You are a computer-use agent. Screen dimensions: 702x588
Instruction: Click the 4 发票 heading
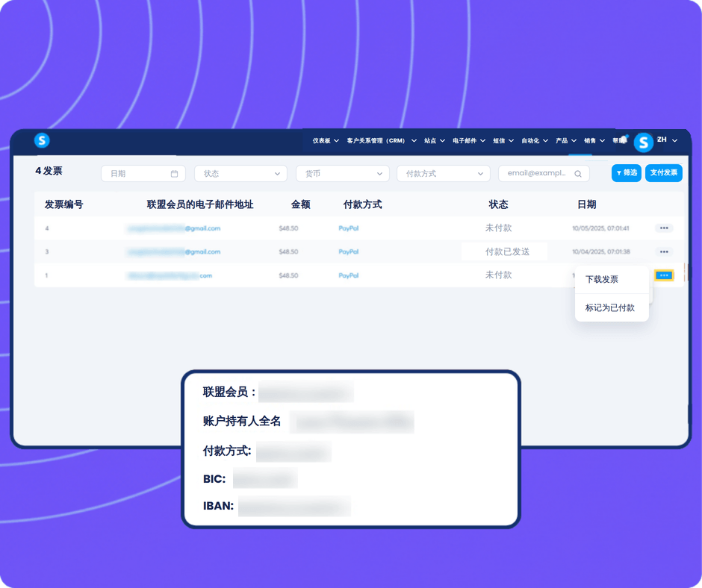[49, 171]
